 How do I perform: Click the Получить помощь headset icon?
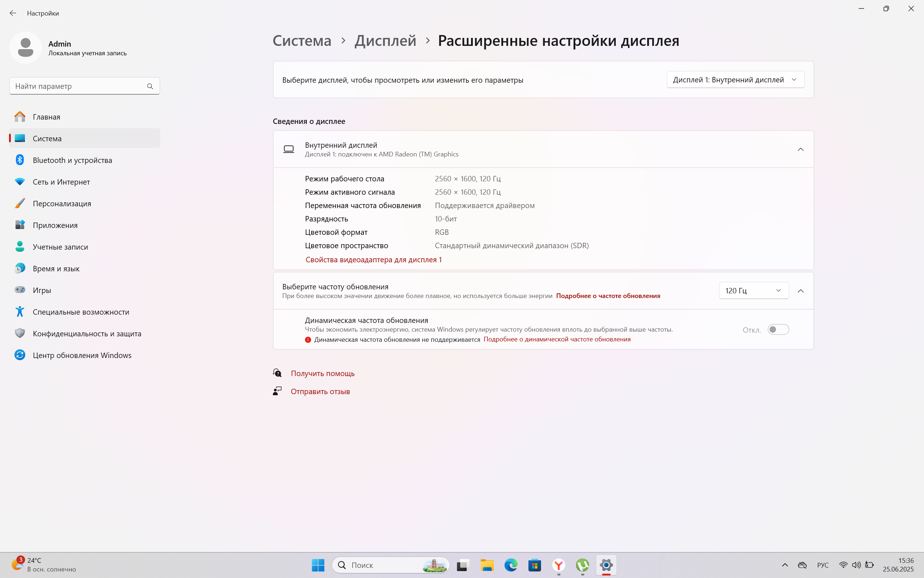(x=277, y=373)
